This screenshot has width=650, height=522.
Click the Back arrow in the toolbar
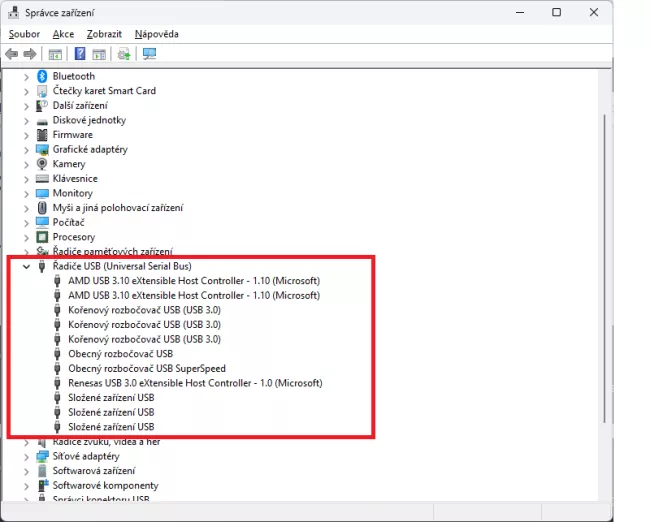pyautogui.click(x=12, y=54)
